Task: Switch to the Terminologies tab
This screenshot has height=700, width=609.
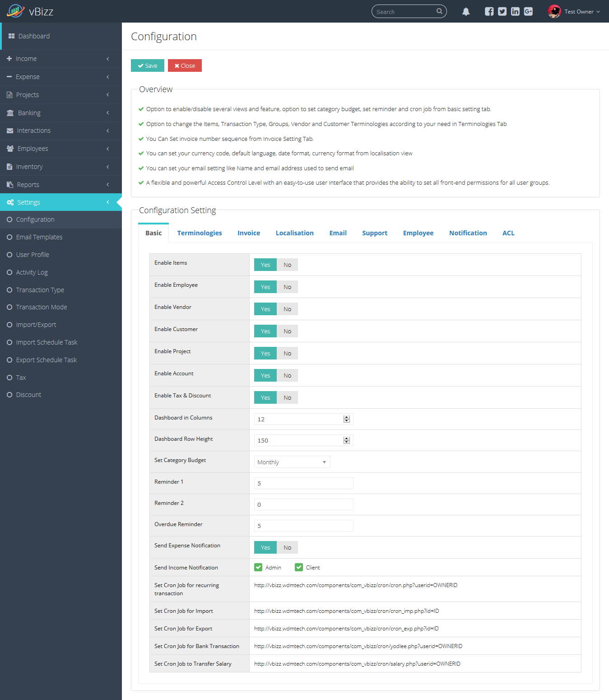Action: pos(200,233)
